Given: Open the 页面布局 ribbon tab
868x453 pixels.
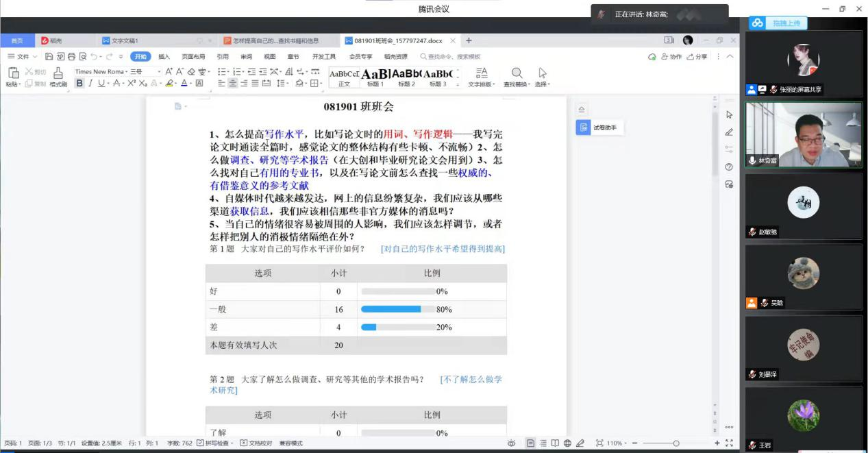Looking at the screenshot, I should [193, 57].
